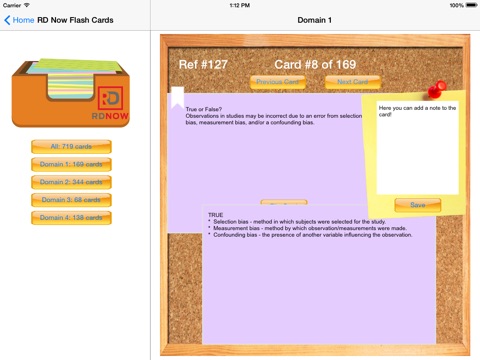The image size is (480, 360).
Task: Tap the partially hidden flip button
Action: coord(284,202)
